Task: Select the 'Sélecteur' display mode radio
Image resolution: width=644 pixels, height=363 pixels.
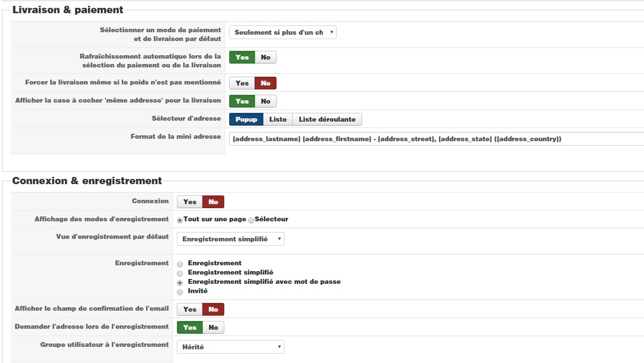Action: coord(251,220)
